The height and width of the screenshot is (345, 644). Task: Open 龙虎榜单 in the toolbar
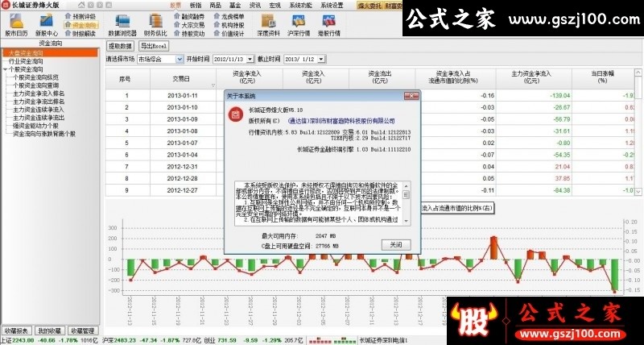(229, 16)
